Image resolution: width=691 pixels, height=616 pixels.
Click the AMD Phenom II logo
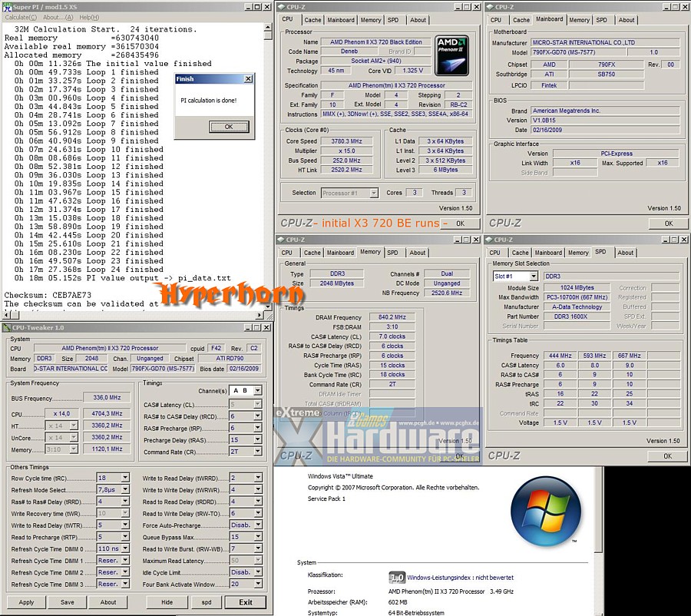tap(451, 55)
